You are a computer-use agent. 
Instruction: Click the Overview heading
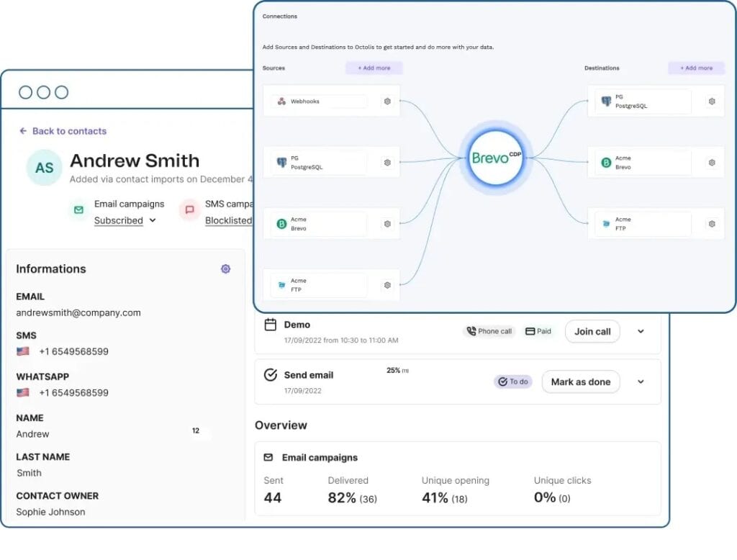point(281,425)
